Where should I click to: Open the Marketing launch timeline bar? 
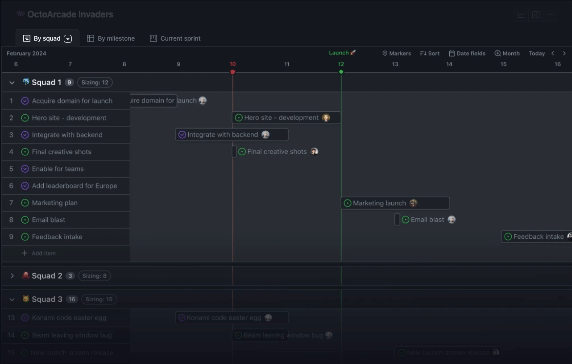pos(395,203)
